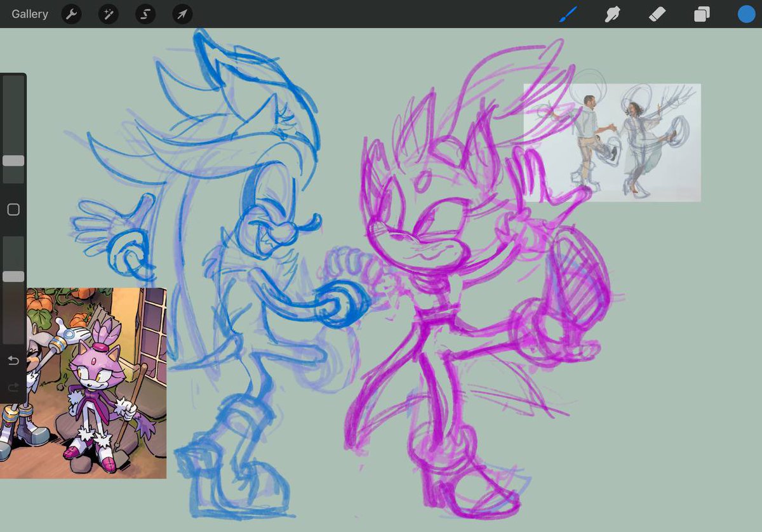This screenshot has width=762, height=532.
Task: Click the brush size slider handle
Action: click(13, 161)
